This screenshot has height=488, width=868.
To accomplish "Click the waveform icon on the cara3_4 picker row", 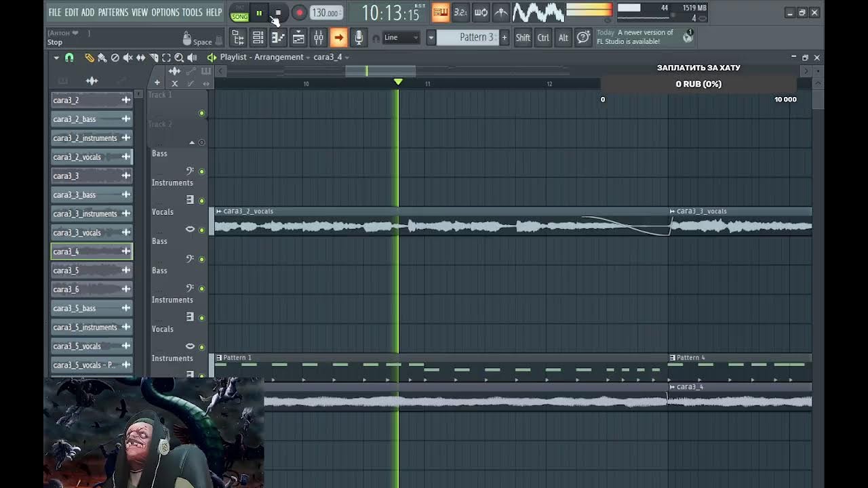I will click(x=126, y=251).
